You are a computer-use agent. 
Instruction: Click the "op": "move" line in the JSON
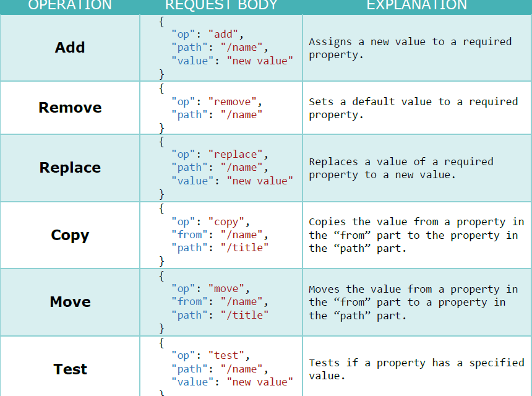[210, 289]
